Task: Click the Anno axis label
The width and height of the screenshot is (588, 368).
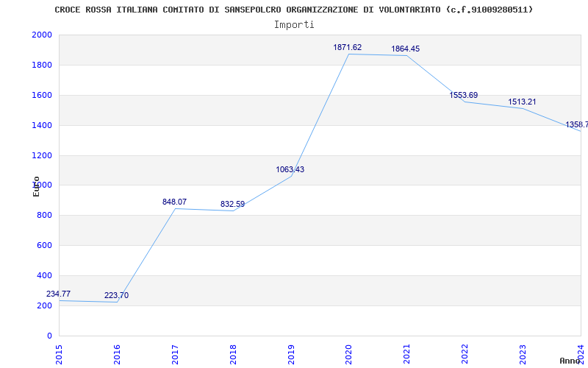Action: pyautogui.click(x=570, y=361)
